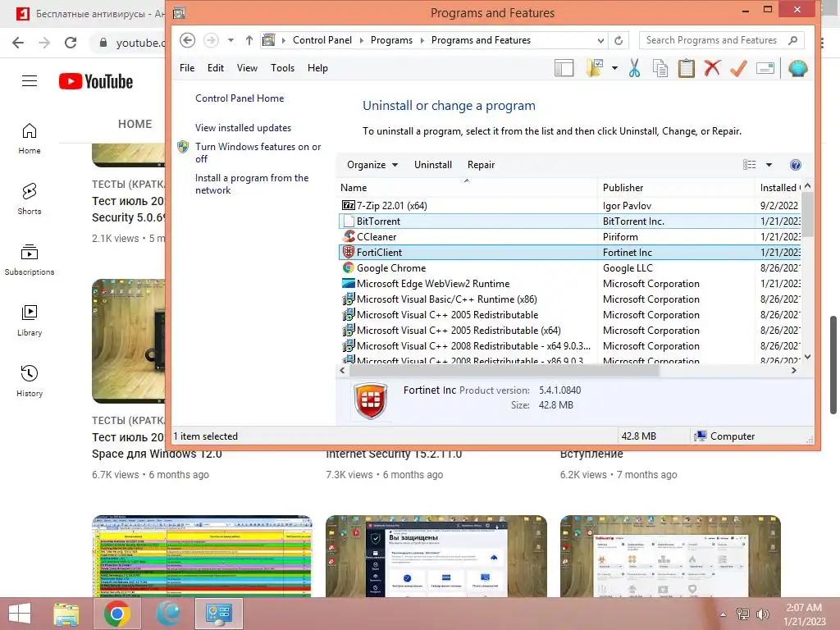Image resolution: width=840 pixels, height=630 pixels.
Task: Click the search magnifier icon
Action: coord(793,40)
